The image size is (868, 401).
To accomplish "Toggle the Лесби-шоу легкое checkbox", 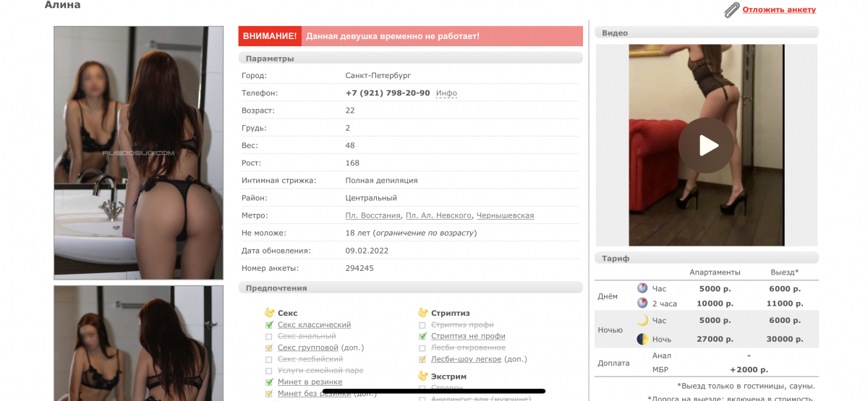I will pyautogui.click(x=423, y=360).
